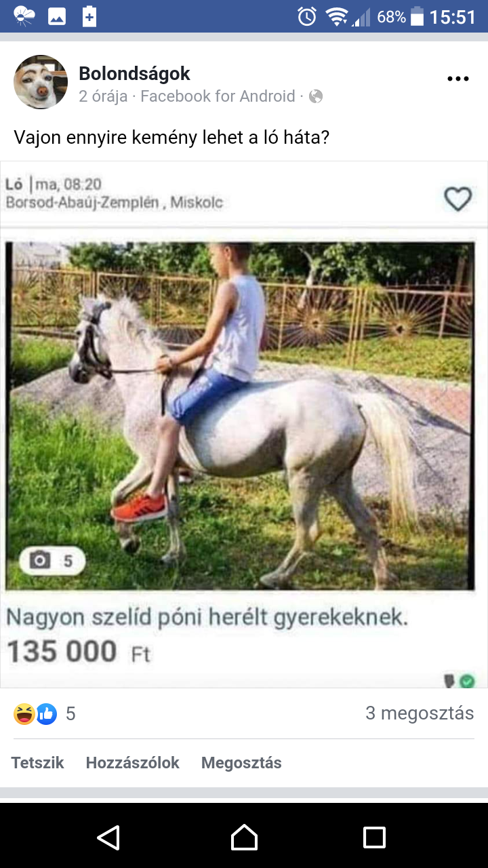This screenshot has width=488, height=868.
Task: Tap the heart favorite icon on the listing
Action: [457, 199]
